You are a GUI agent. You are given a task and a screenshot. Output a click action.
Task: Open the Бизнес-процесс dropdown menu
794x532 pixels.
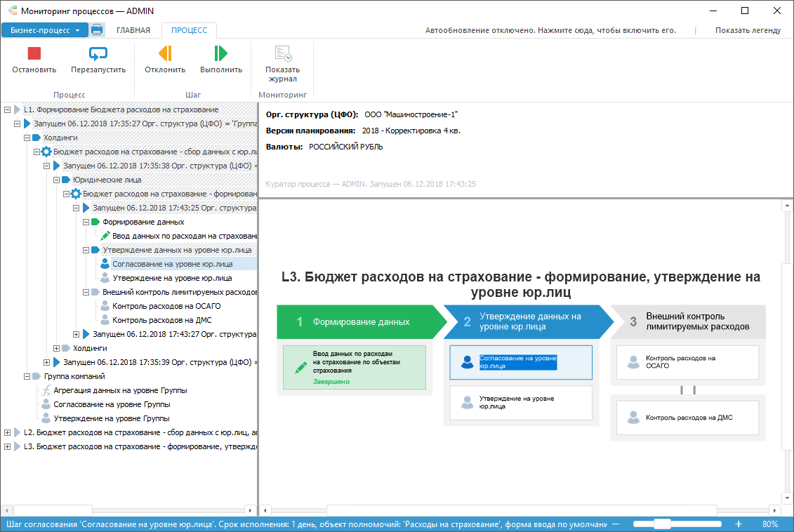pos(44,30)
